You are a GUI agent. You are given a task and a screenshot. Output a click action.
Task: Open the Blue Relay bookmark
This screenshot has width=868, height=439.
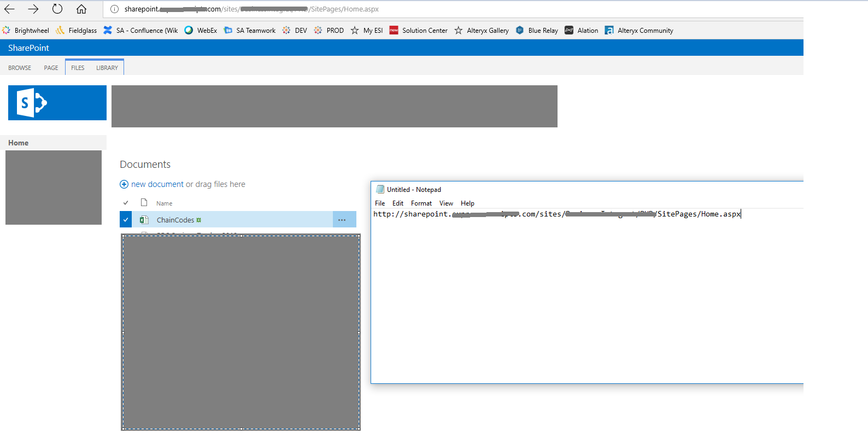[x=537, y=31]
